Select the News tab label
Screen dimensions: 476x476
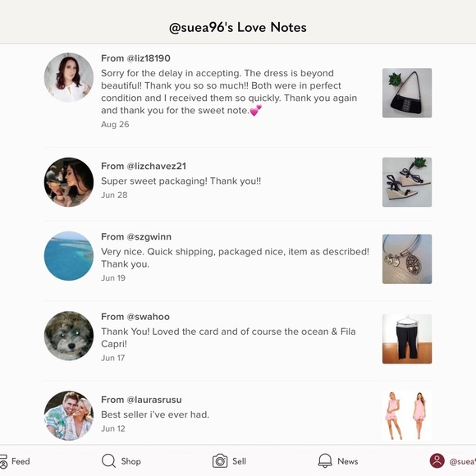pyautogui.click(x=348, y=461)
